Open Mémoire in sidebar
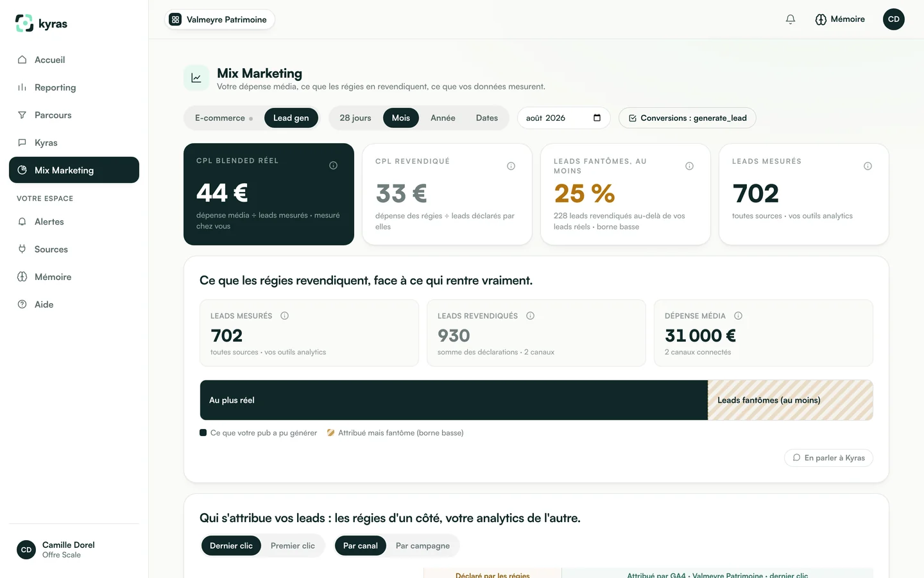Screen dimensions: 924x578 (74, 277)
